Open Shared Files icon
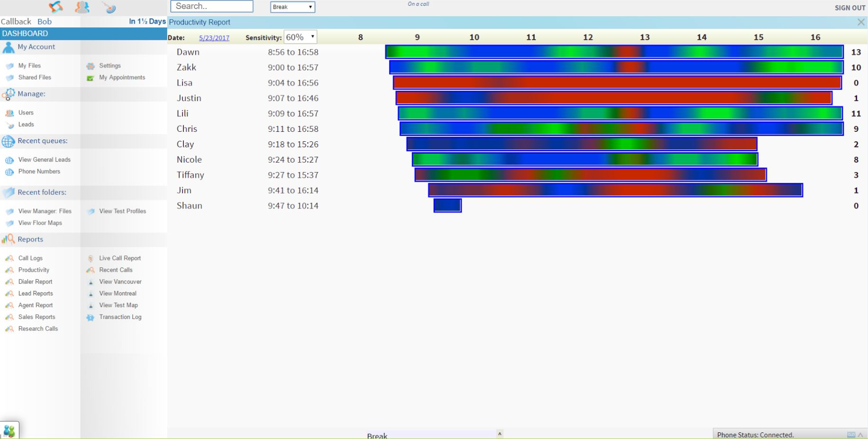This screenshot has width=868, height=439. pyautogui.click(x=9, y=78)
